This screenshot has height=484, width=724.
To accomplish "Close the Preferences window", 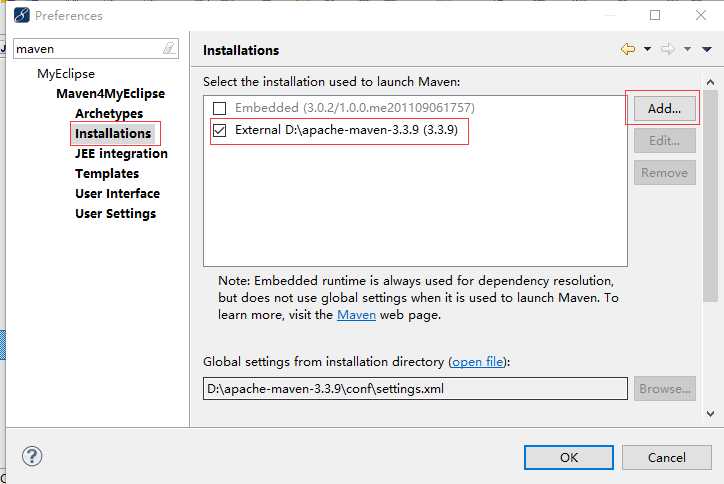I will (700, 15).
